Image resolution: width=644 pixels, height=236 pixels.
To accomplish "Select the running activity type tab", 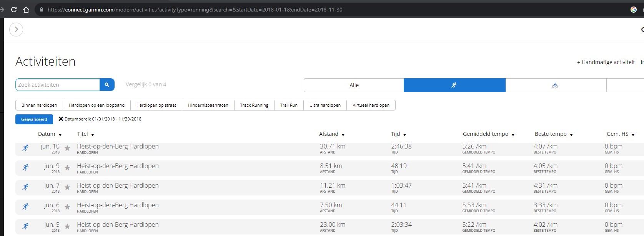I will coord(454,85).
